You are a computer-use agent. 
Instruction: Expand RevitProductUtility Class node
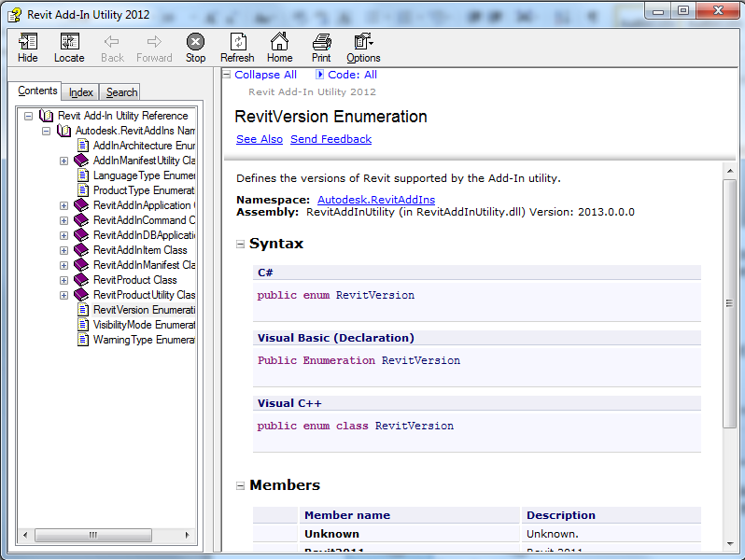coord(63,296)
